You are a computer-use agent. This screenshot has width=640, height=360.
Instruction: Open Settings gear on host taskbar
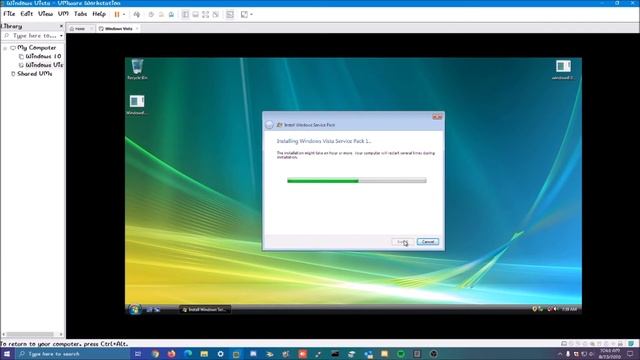coord(220,354)
